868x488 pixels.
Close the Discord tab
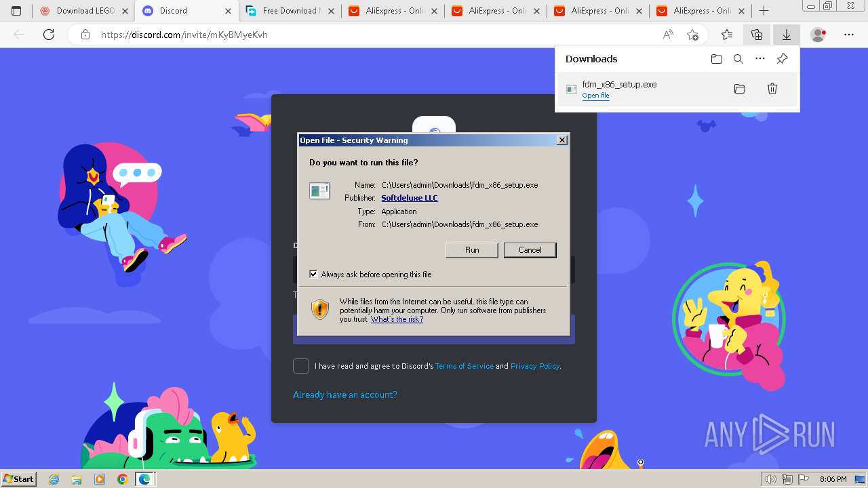(228, 11)
